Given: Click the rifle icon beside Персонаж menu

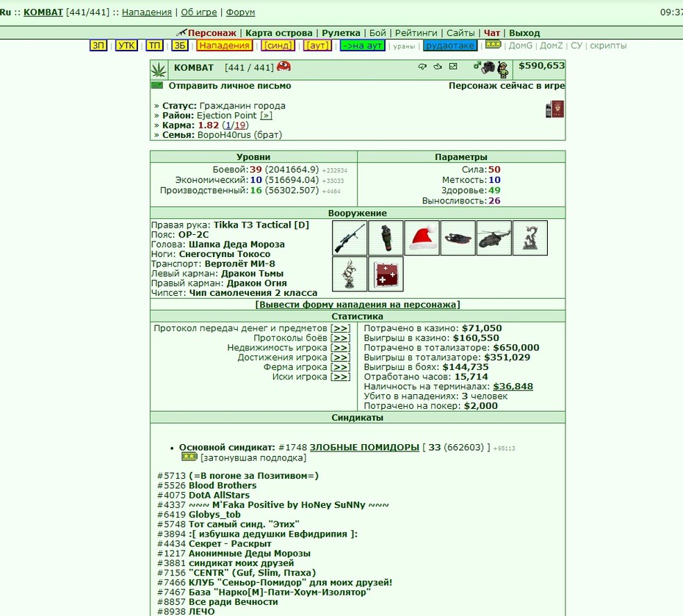Looking at the screenshot, I should (x=181, y=32).
